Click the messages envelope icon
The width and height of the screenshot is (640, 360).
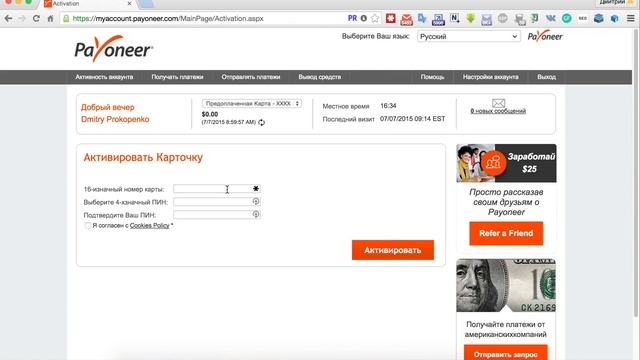498,103
